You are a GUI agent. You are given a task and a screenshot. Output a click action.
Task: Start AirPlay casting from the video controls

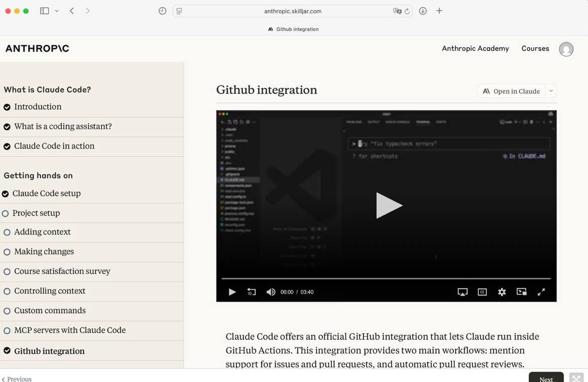tap(462, 292)
